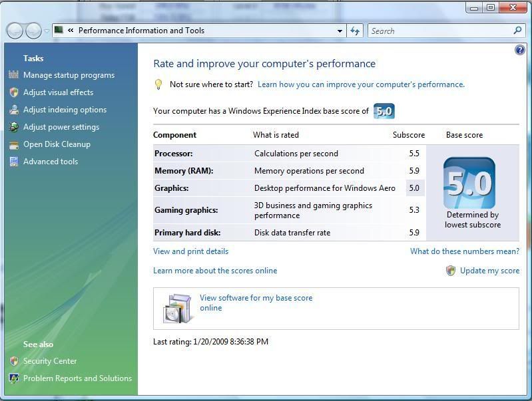The image size is (532, 401).
Task: Select the Gaming graphics row label
Action: point(186,210)
